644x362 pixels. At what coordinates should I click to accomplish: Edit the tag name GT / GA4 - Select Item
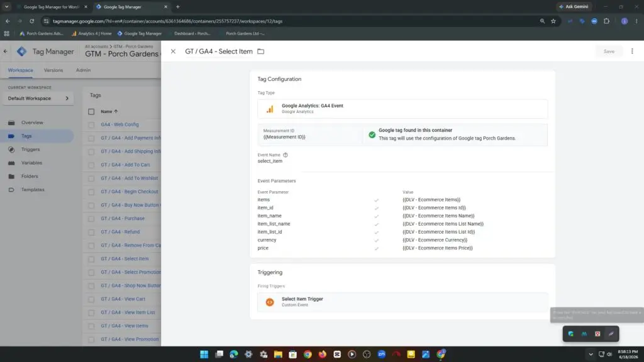218,52
